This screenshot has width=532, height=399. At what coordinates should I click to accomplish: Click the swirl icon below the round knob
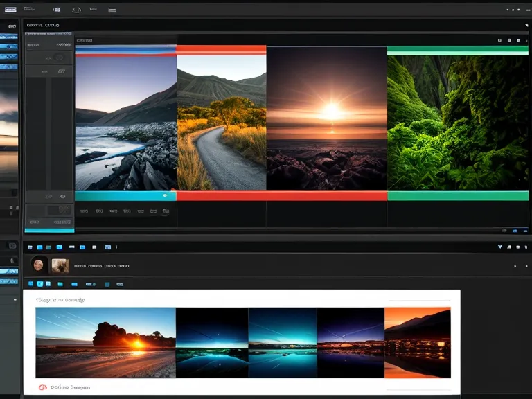[61, 71]
